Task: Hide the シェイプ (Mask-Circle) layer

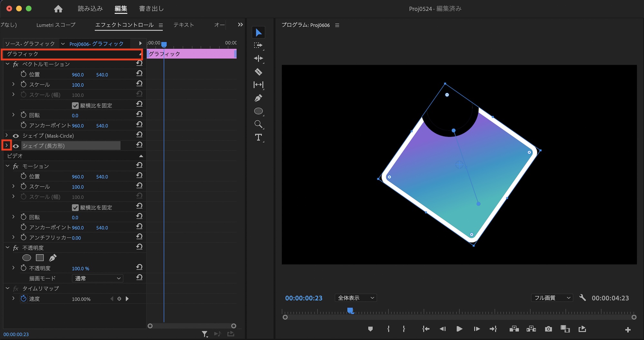Action: 16,136
